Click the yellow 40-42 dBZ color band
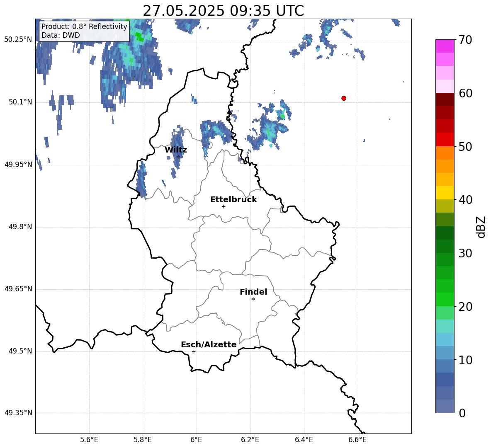Viewport: 491px width, 448px height. (445, 193)
